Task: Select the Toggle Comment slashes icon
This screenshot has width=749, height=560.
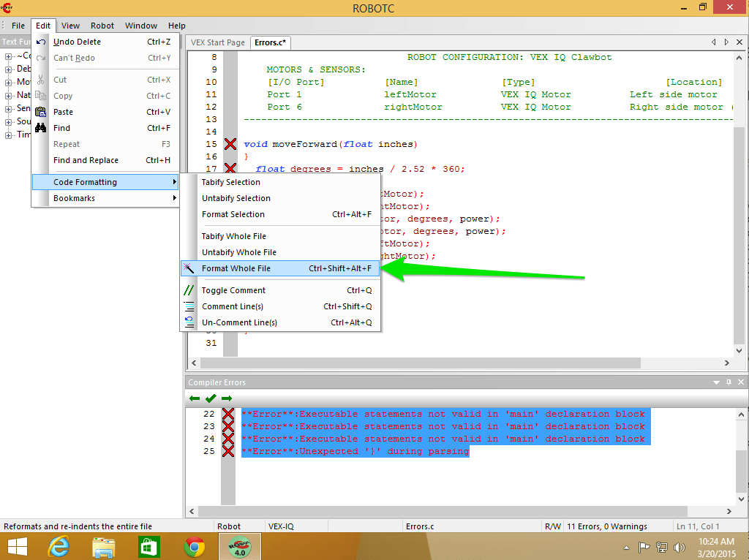Action: [189, 290]
